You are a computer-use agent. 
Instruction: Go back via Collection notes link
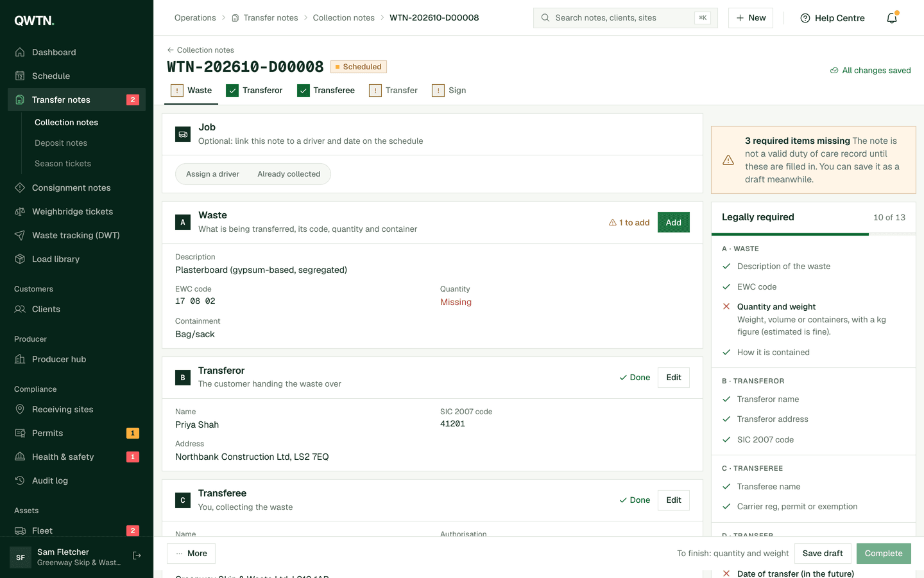point(200,50)
